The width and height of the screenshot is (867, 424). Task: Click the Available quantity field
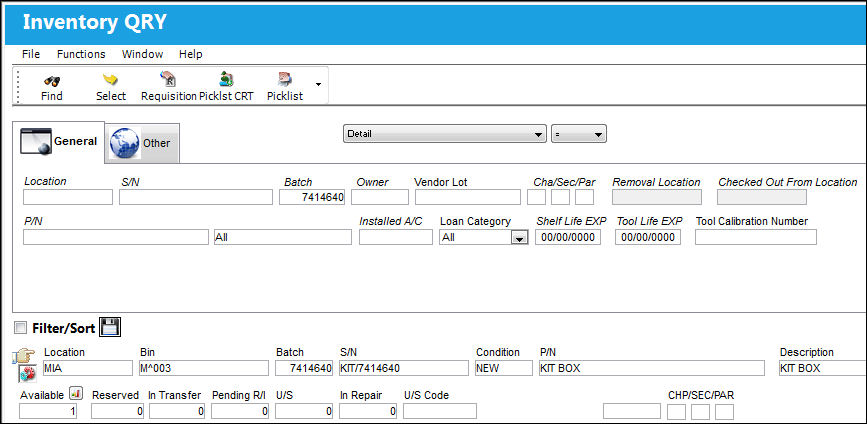pyautogui.click(x=48, y=411)
